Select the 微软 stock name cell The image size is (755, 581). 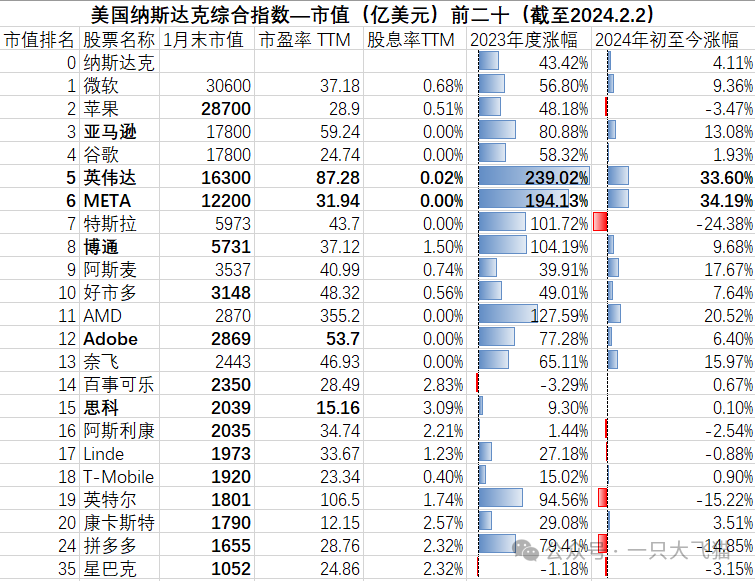pos(101,86)
